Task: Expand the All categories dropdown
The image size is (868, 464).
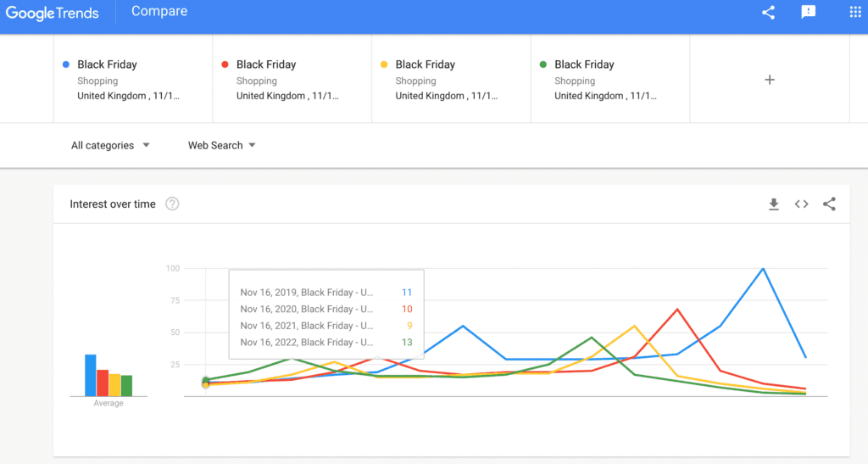Action: (x=110, y=145)
